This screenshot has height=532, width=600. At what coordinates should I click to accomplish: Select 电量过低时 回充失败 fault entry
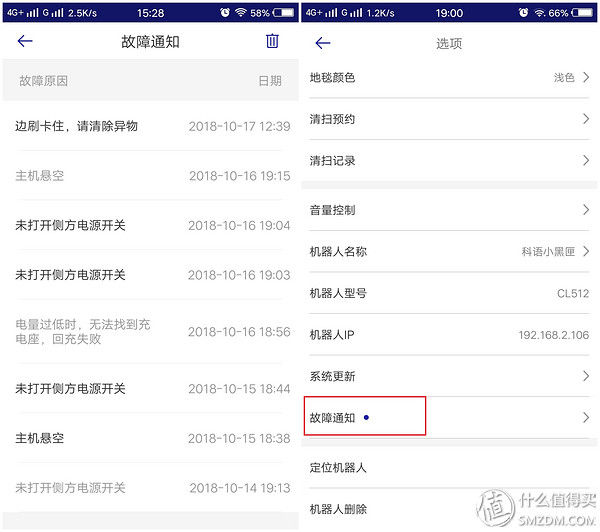(150, 331)
